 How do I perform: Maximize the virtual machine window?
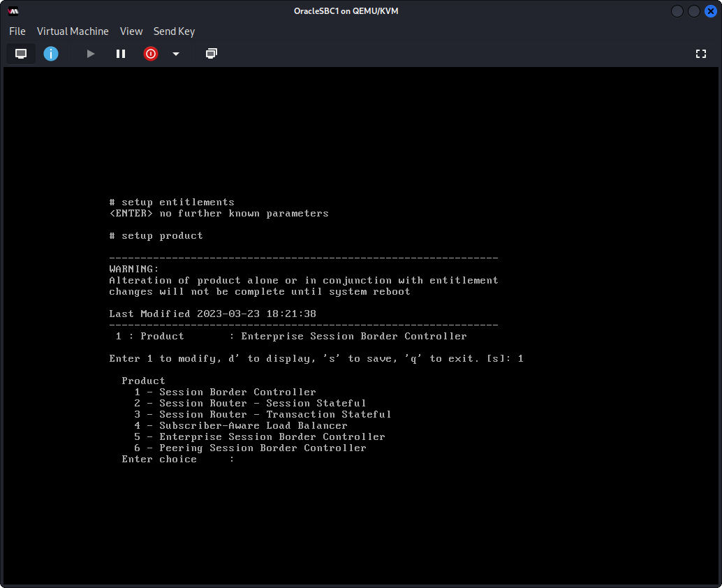pos(694,11)
